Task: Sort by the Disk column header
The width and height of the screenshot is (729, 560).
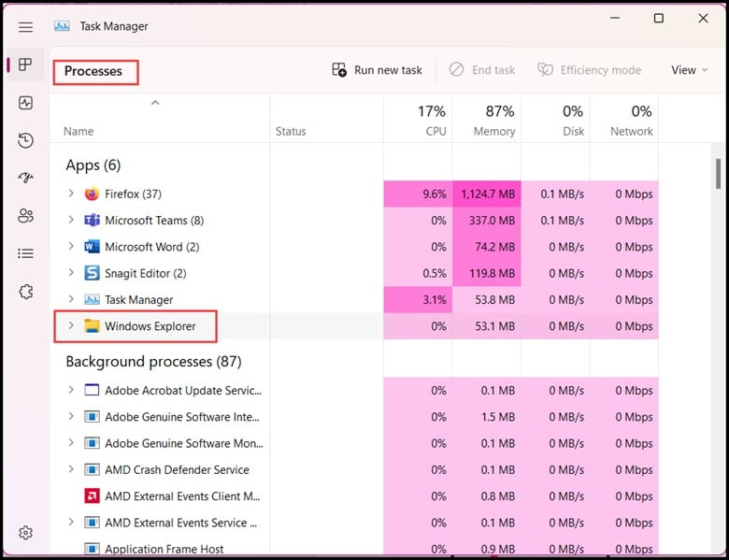Action: [x=555, y=119]
